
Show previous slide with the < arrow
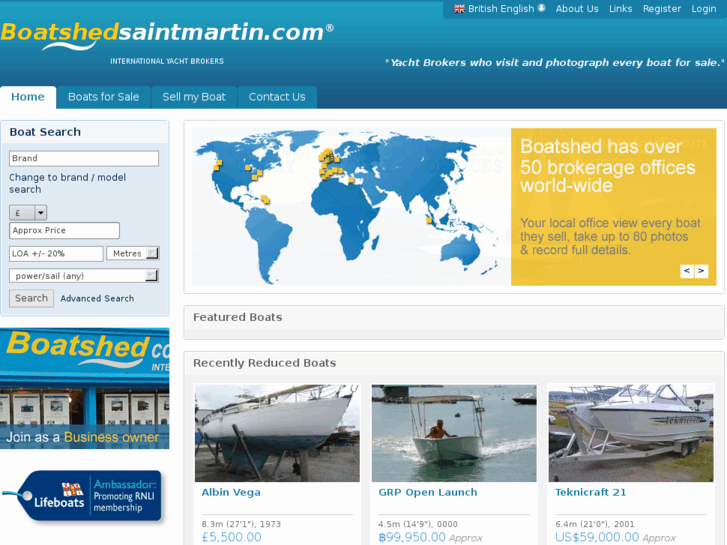click(x=687, y=270)
